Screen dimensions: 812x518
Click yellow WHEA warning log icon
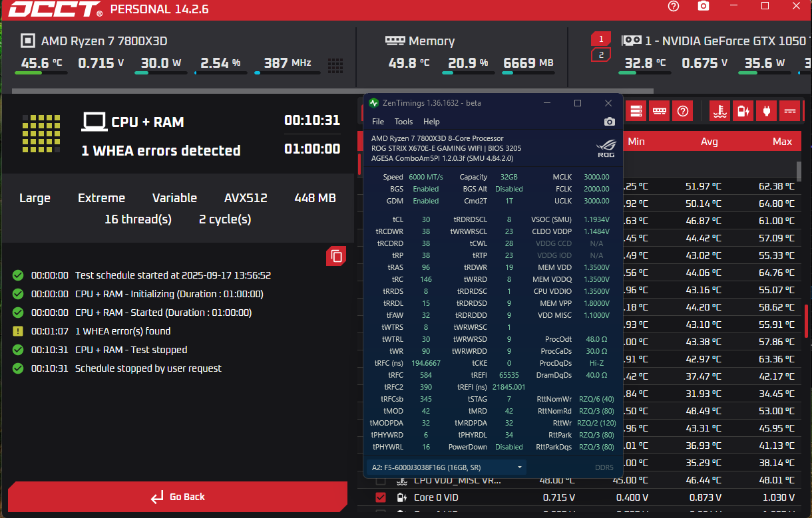pos(18,331)
